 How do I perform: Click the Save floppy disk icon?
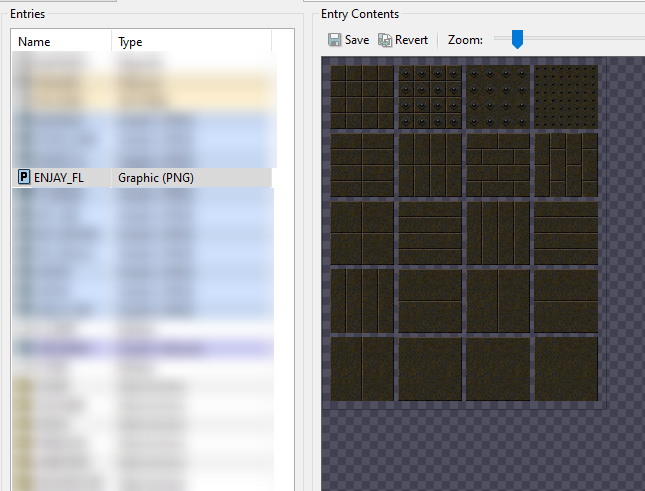pyautogui.click(x=334, y=40)
